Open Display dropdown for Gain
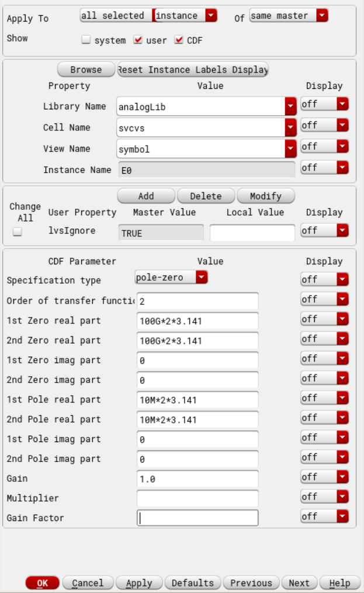The image size is (364, 593). (x=324, y=477)
